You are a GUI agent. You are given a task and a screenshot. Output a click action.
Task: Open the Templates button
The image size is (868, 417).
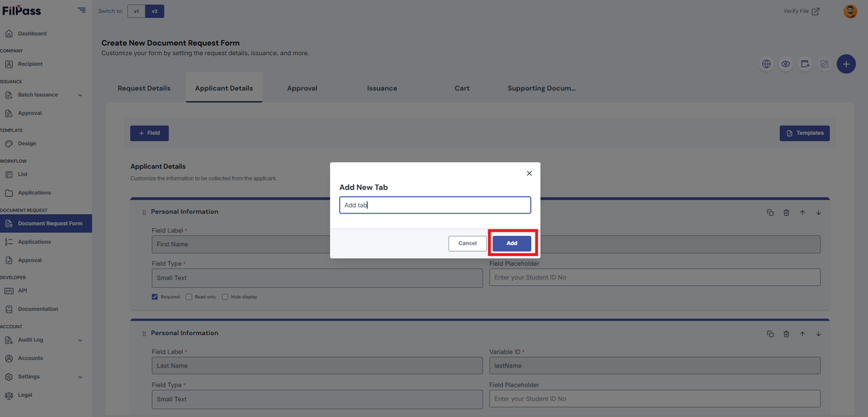point(804,133)
